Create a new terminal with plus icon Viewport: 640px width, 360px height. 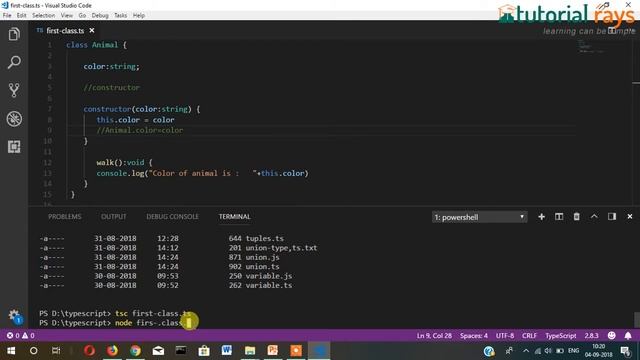coord(541,217)
